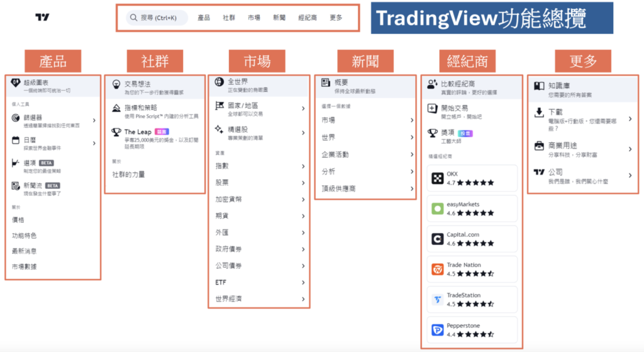644x352 pixels.
Task: Open the 價格 pricing link
Action: click(x=18, y=220)
